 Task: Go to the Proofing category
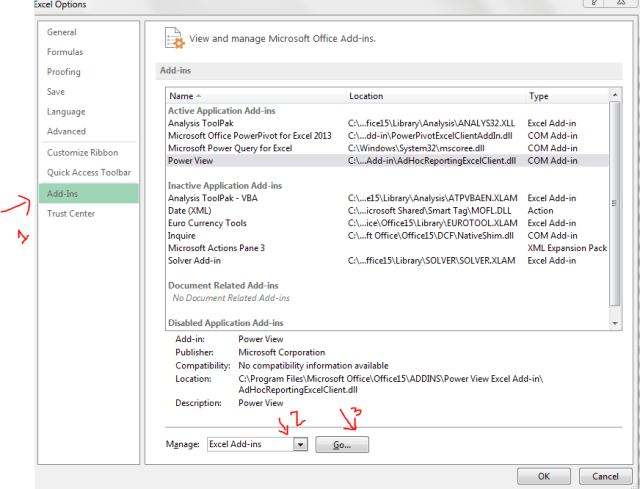(x=64, y=72)
